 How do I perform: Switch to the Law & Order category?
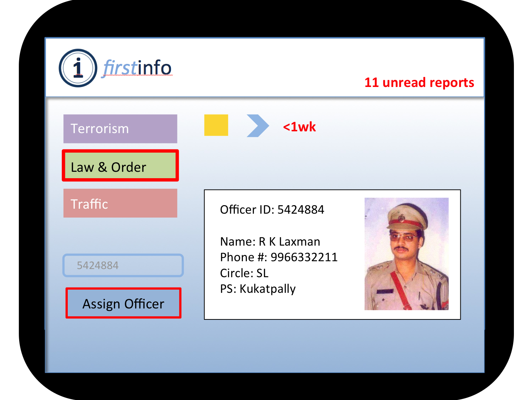coord(120,166)
